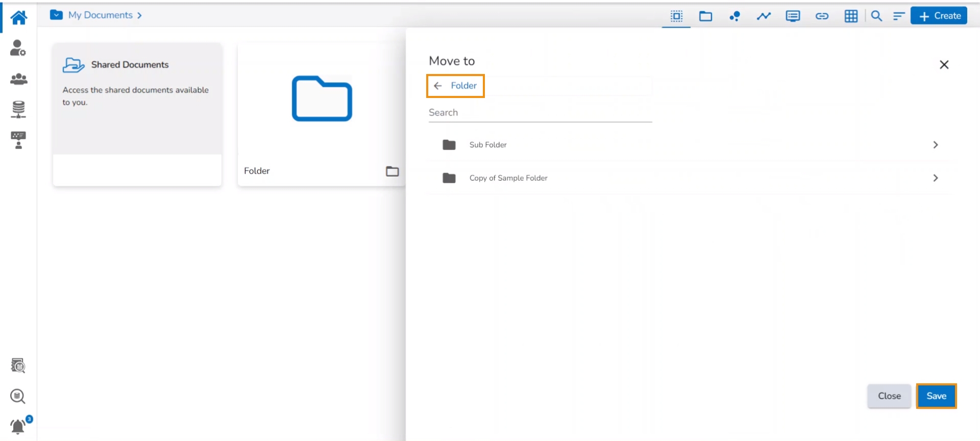Click the Close button
Image resolution: width=980 pixels, height=441 pixels.
coord(889,396)
